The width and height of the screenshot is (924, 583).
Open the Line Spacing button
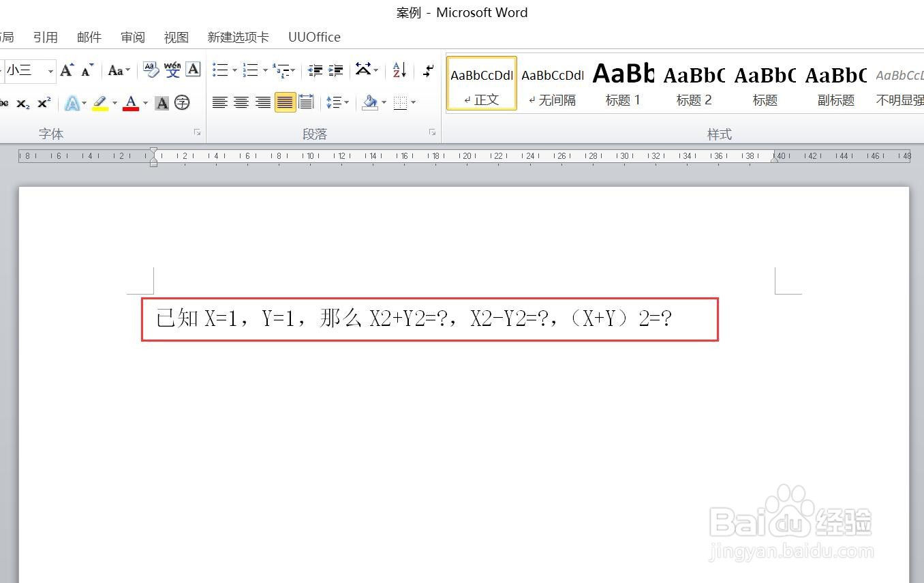334,103
